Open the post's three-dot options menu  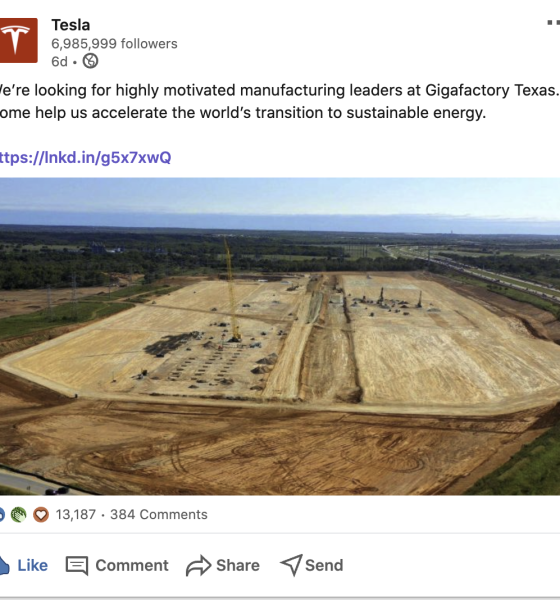pyautogui.click(x=553, y=23)
